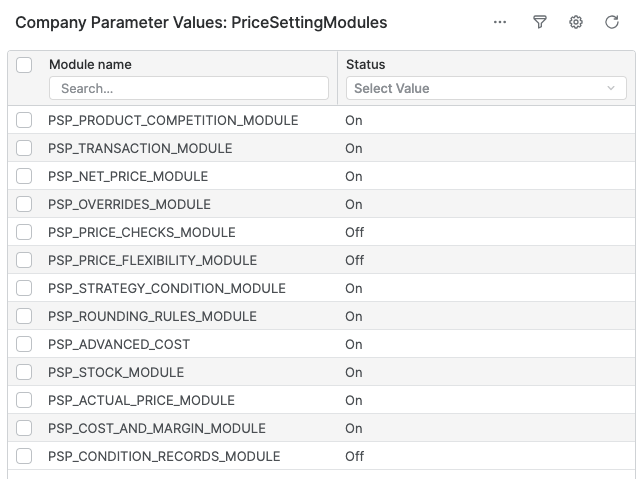This screenshot has height=479, width=644.
Task: Click On status of PSP_PRODUCT_COMPETITION_MODULE
Action: tap(354, 120)
